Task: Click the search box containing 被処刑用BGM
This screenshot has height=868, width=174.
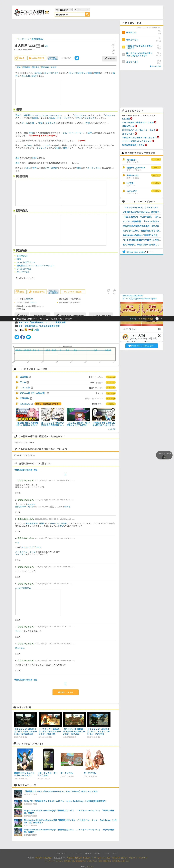Action: pyautogui.click(x=70, y=14)
